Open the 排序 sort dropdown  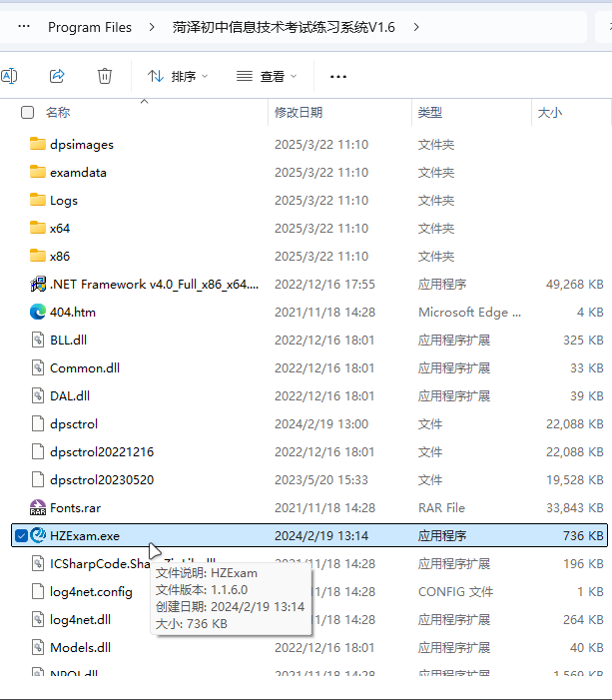coord(178,76)
